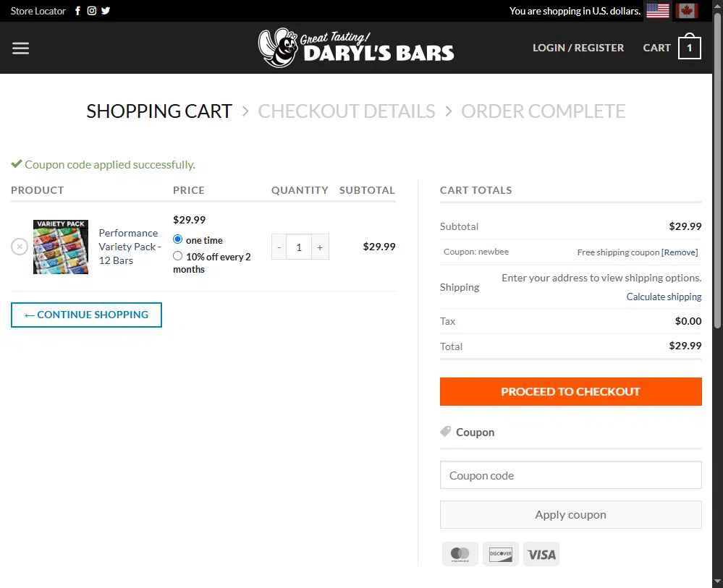Click the "CART TOTALS" heading

[x=475, y=190]
